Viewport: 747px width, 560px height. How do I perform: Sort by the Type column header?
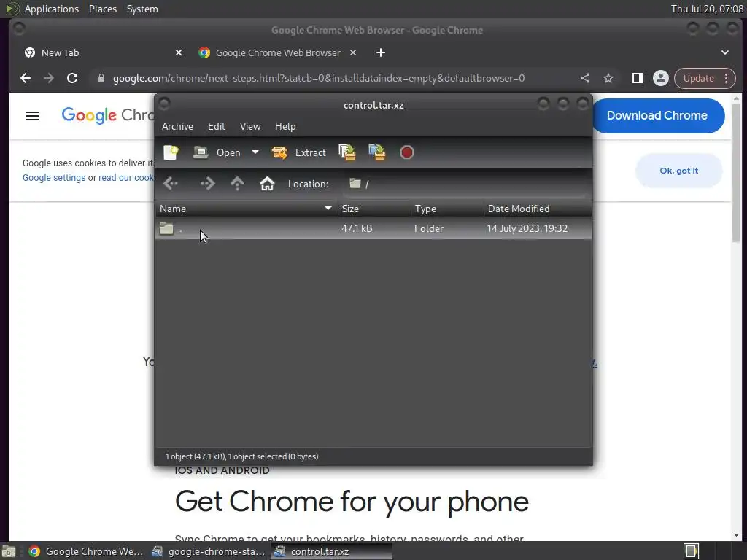coord(447,209)
